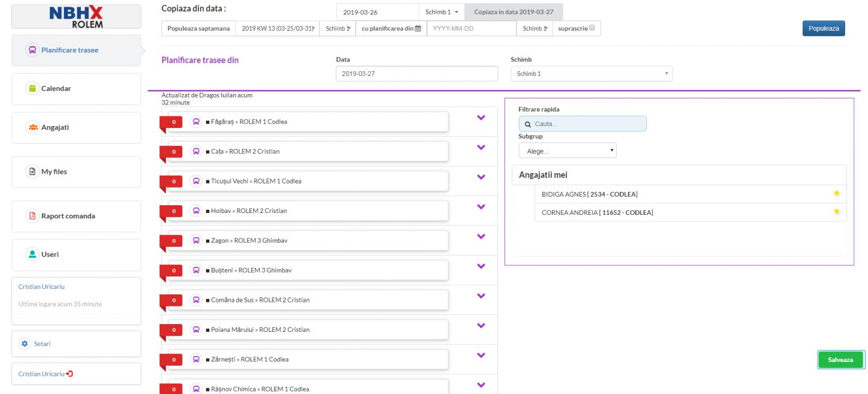The image size is (868, 394).
Task: Toggle the suprascrie checkbox
Action: click(592, 28)
